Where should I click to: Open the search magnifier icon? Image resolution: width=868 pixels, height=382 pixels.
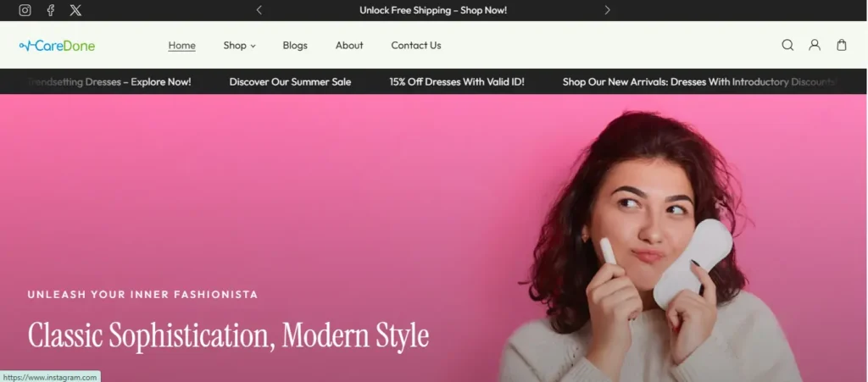pyautogui.click(x=787, y=45)
